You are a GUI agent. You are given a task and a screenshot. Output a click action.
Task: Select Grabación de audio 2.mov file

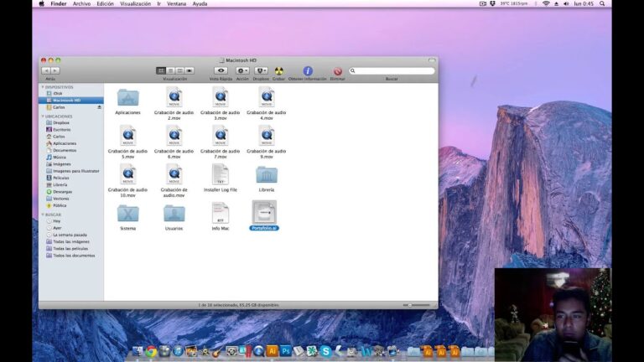(x=174, y=97)
